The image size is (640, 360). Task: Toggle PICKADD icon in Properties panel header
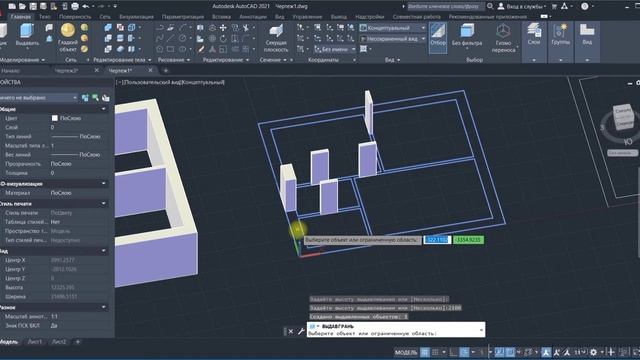[85, 98]
